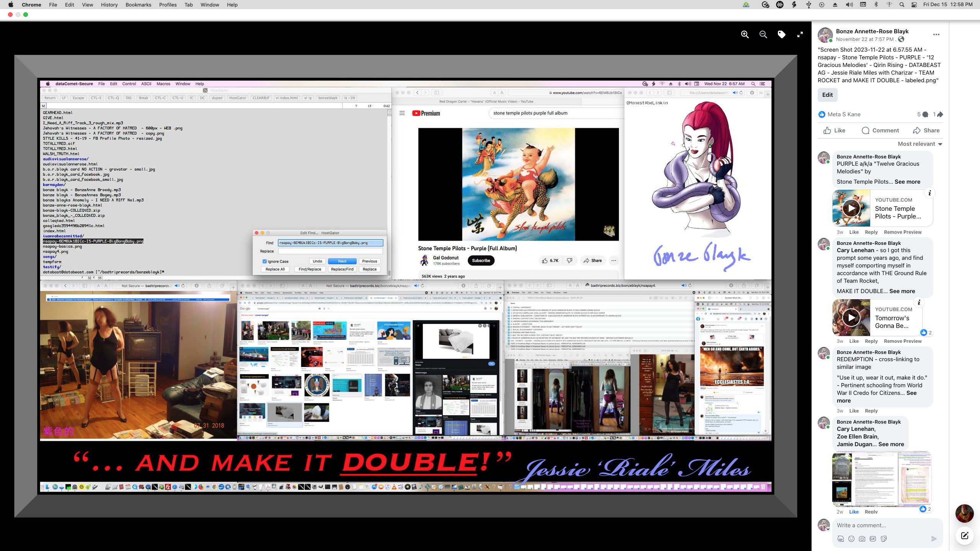Click the November 22 at 7:57 PM timestamp
The height and width of the screenshot is (551, 980).
pyautogui.click(x=864, y=39)
